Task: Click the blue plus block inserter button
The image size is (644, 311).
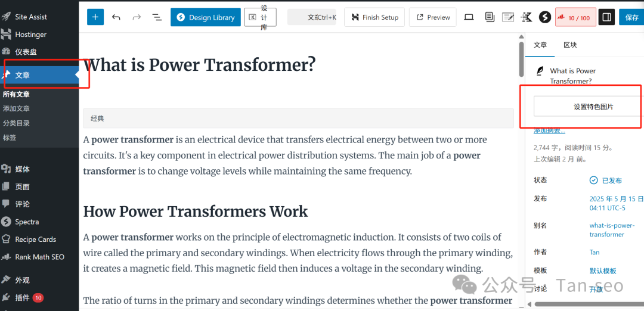Action: pyautogui.click(x=95, y=17)
